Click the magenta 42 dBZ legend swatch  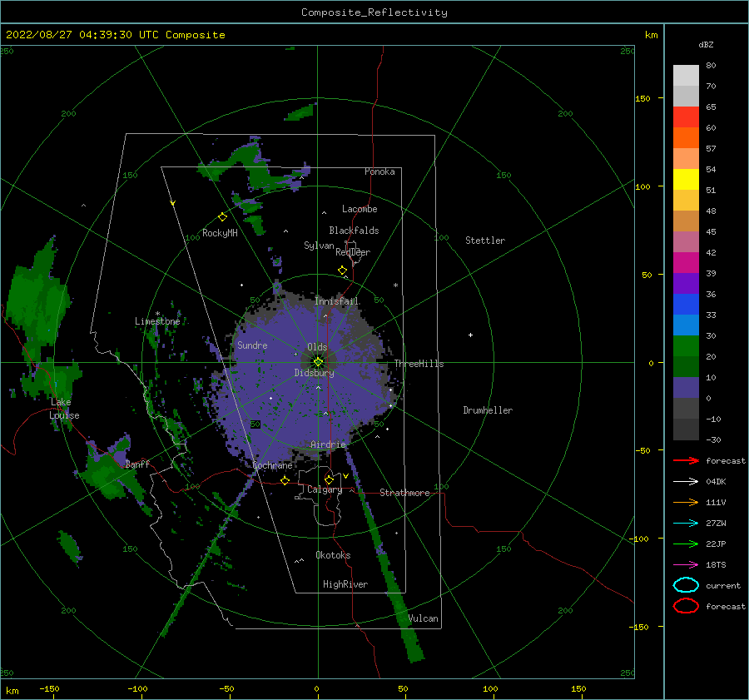[686, 263]
